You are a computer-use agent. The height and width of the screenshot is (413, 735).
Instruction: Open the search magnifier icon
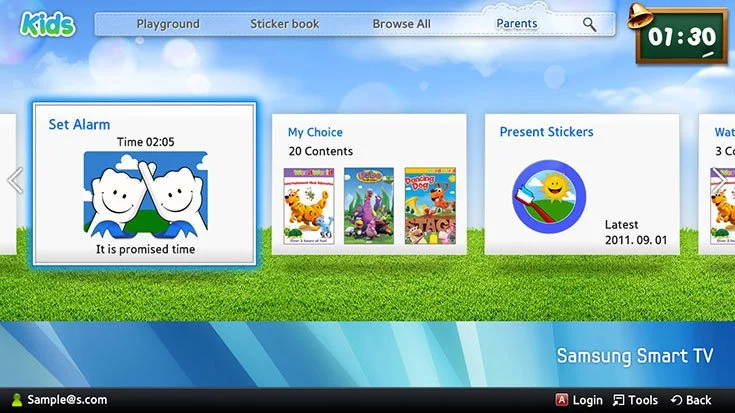tap(589, 24)
